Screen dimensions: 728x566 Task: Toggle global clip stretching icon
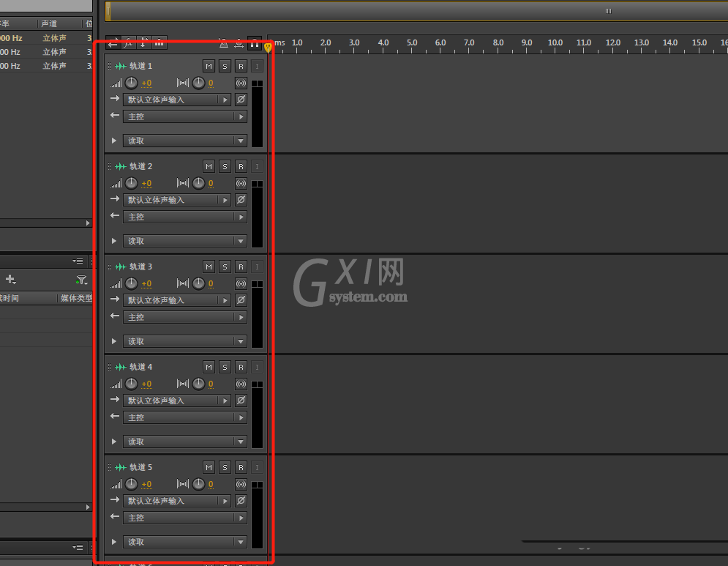(239, 44)
